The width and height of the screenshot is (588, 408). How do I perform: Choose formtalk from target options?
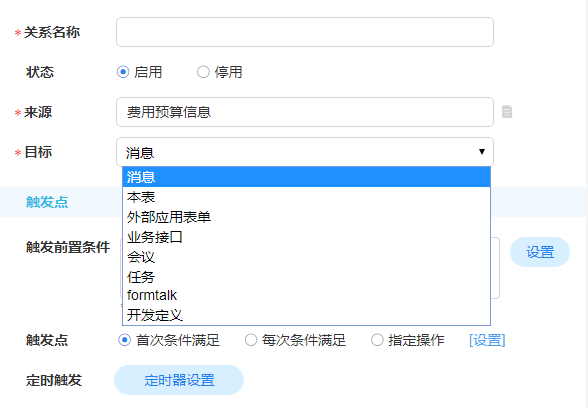coord(306,296)
